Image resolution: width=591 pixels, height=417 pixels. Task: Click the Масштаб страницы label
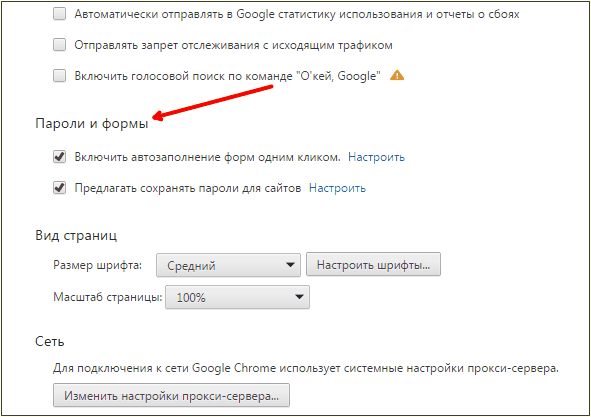pyautogui.click(x=108, y=297)
